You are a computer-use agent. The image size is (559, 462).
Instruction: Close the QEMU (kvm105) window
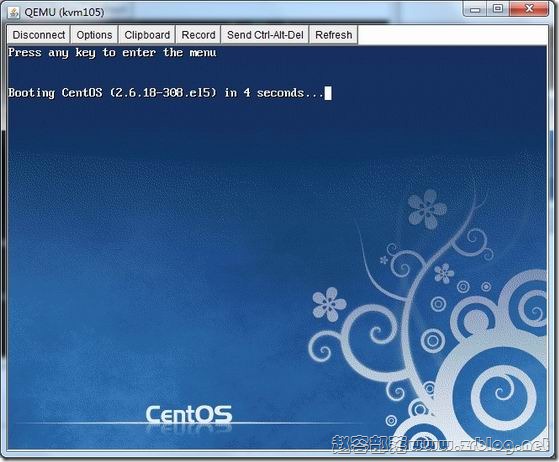pyautogui.click(x=529, y=9)
